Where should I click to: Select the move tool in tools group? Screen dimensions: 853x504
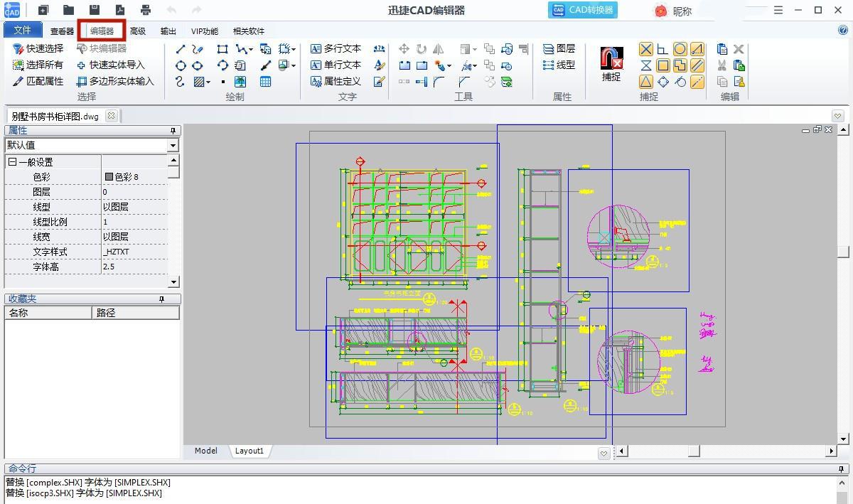(x=404, y=49)
